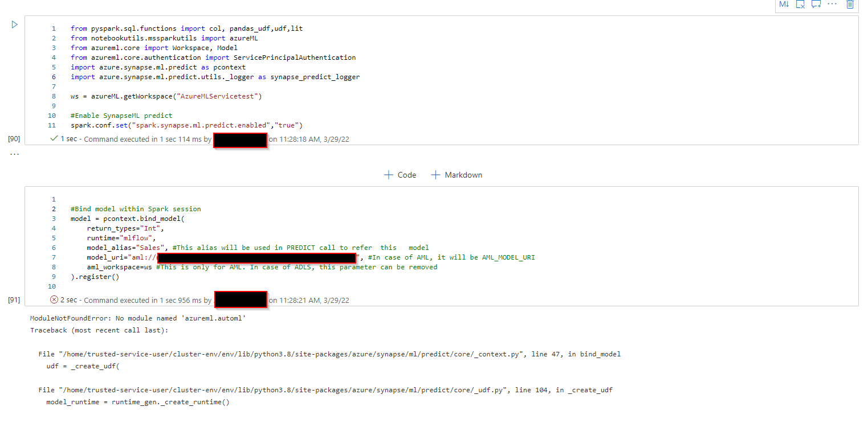
Task: Click the synapse_predict_logger import line
Action: click(x=215, y=77)
